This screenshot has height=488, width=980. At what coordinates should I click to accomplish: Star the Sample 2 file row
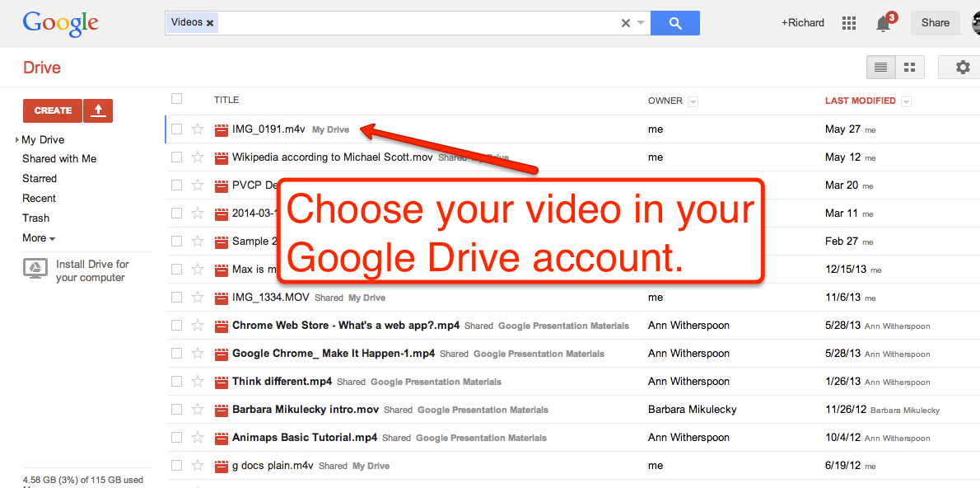point(198,241)
